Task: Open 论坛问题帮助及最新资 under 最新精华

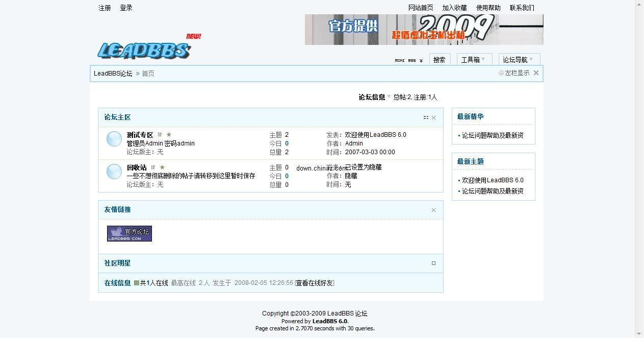Action: (x=493, y=135)
